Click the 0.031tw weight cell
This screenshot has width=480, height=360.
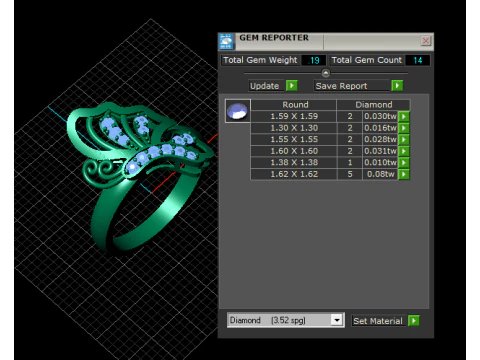[380, 151]
